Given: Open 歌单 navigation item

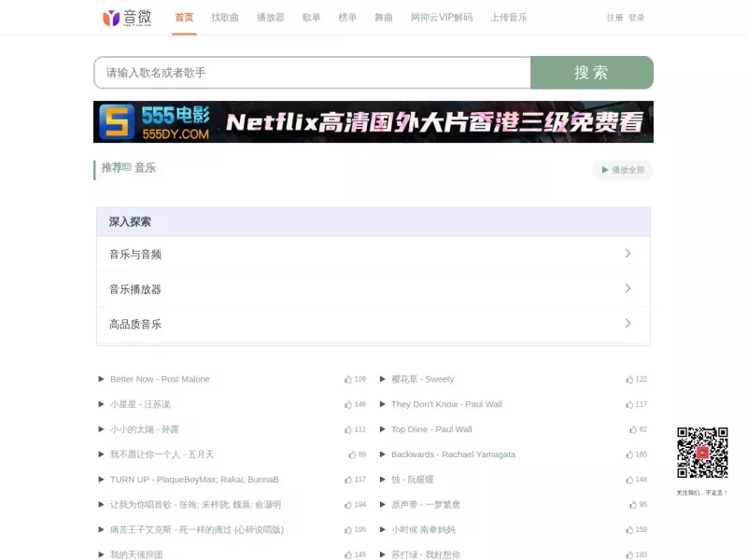Looking at the screenshot, I should tap(311, 18).
